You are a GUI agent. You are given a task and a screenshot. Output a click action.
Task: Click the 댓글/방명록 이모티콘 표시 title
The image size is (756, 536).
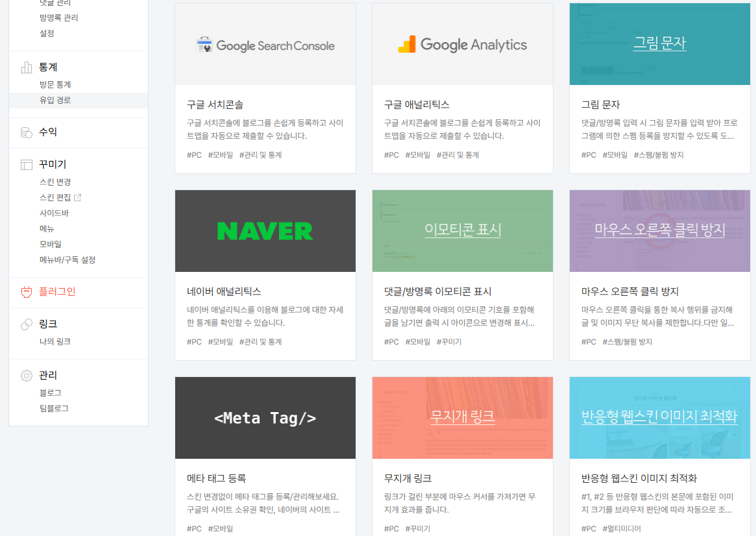437,291
